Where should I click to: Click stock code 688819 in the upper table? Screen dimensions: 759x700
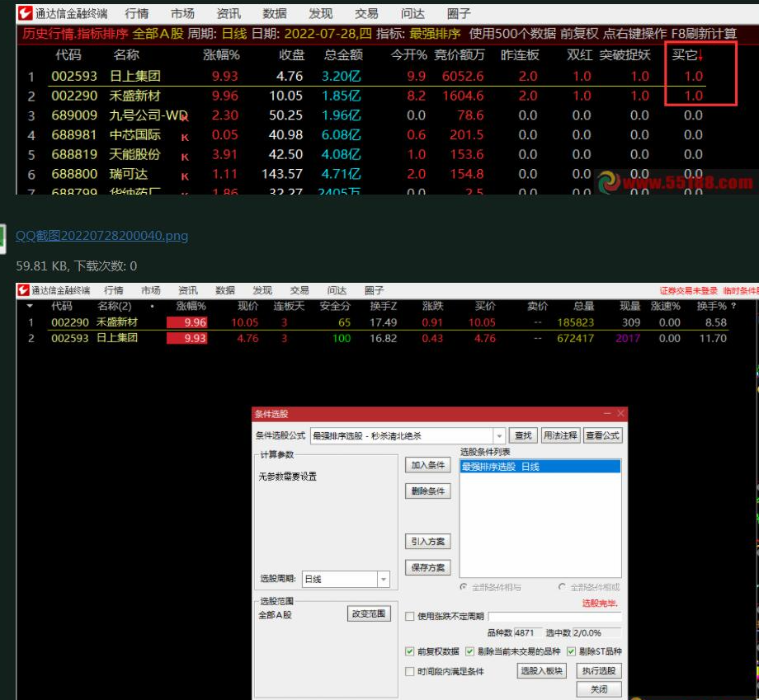pos(74,154)
